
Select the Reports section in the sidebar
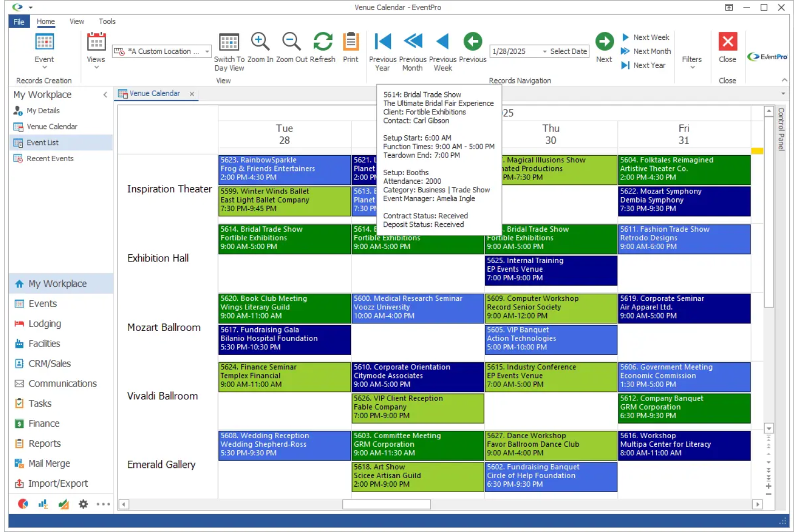tap(43, 443)
